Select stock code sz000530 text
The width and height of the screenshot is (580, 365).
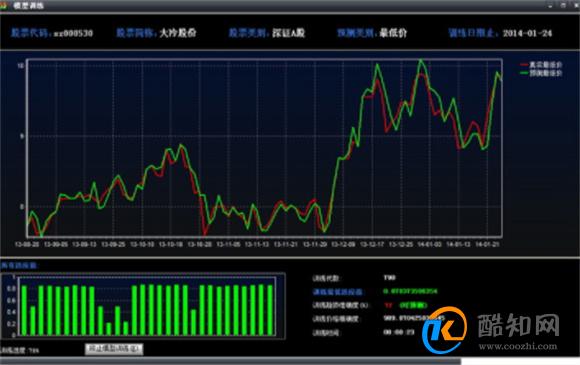tap(73, 33)
